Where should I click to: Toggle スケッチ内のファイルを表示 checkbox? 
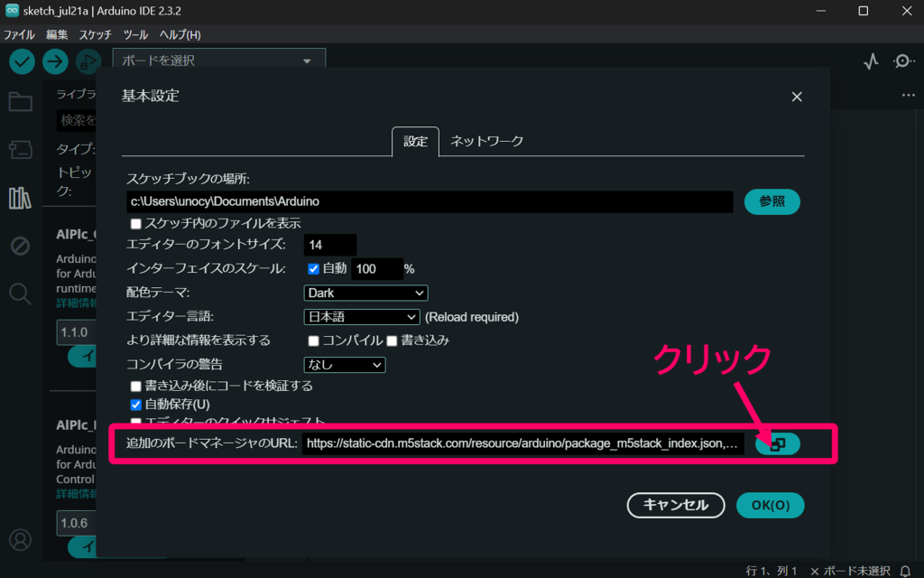135,224
